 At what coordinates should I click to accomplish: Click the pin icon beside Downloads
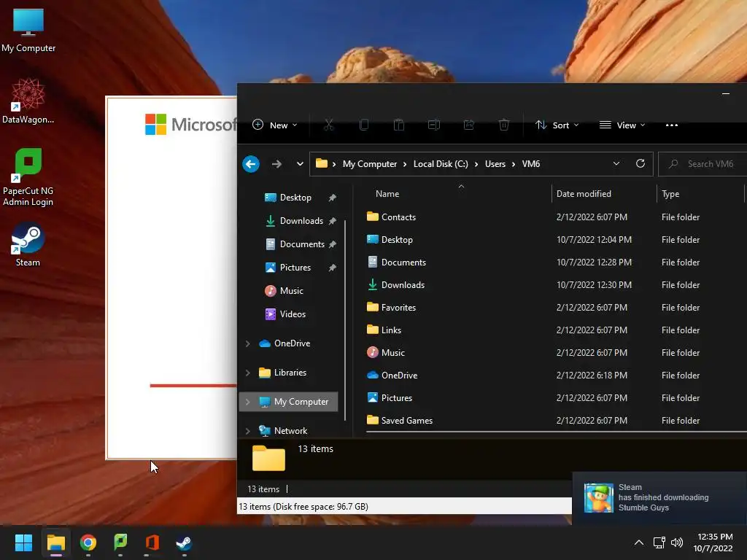[333, 221]
